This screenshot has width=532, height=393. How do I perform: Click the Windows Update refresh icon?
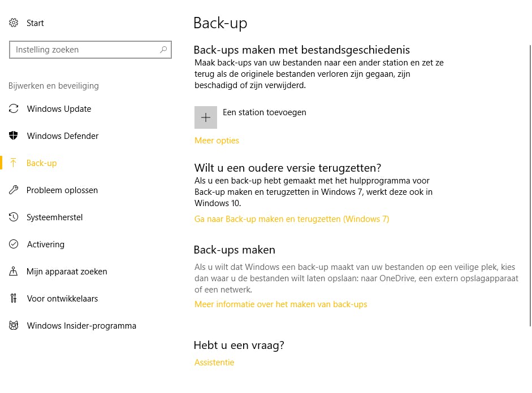(14, 109)
